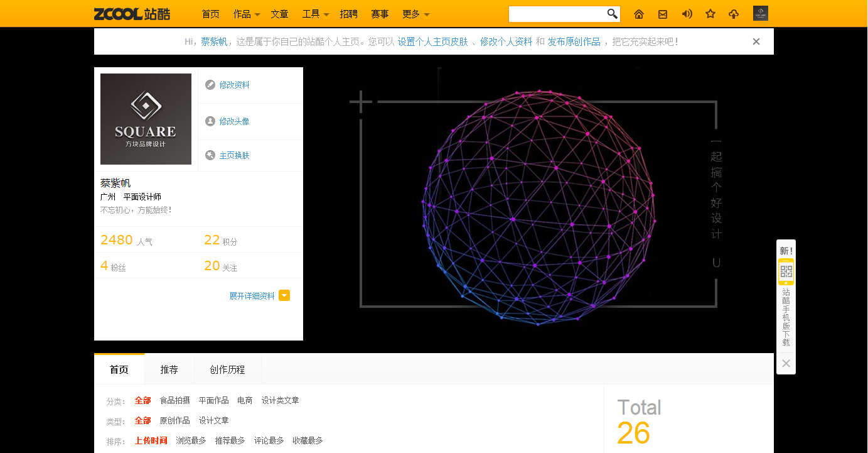Click the search input field
The height and width of the screenshot is (453, 868).
pos(557,14)
